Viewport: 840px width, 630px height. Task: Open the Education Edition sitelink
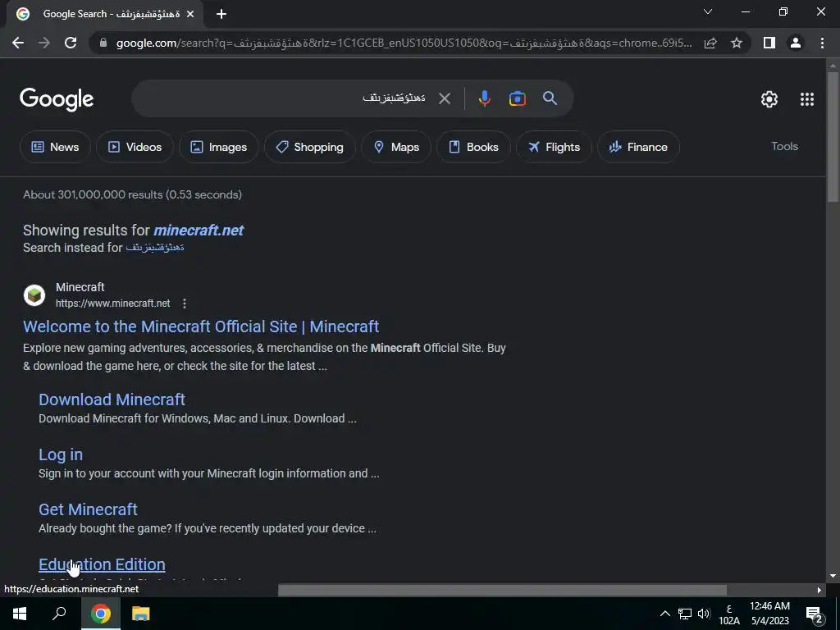[x=102, y=564]
